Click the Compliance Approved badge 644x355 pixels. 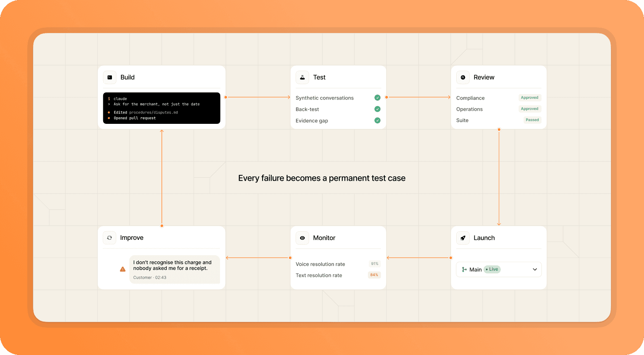coord(530,98)
